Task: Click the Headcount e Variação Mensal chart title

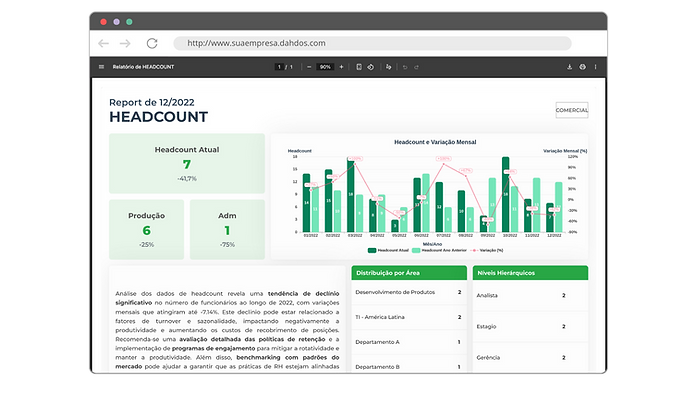Action: pyautogui.click(x=435, y=142)
